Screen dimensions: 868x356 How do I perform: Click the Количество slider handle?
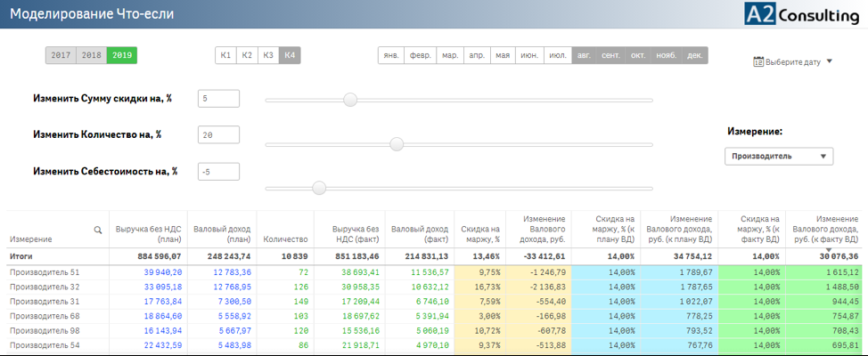click(x=397, y=144)
